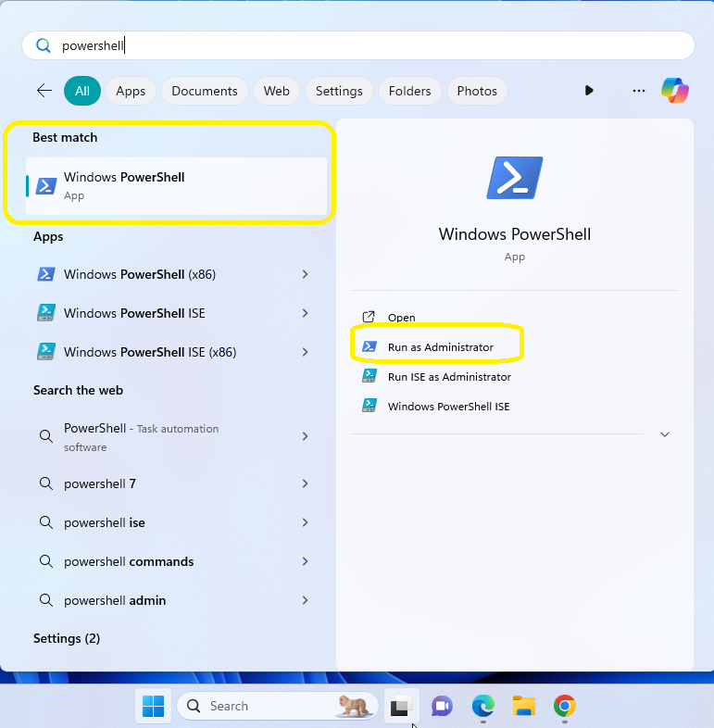Click the Run ISE as Administrator icon
714x728 pixels.
pos(370,376)
